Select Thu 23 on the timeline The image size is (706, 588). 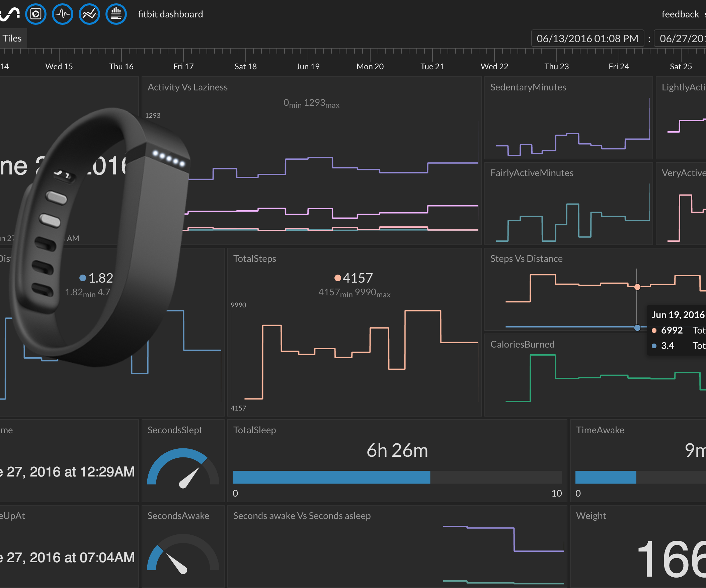point(557,66)
